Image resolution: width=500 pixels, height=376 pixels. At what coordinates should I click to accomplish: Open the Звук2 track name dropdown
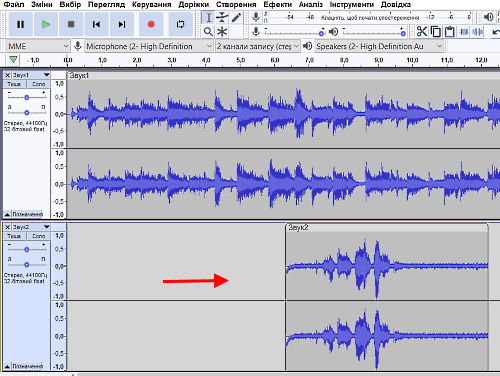coord(31,227)
